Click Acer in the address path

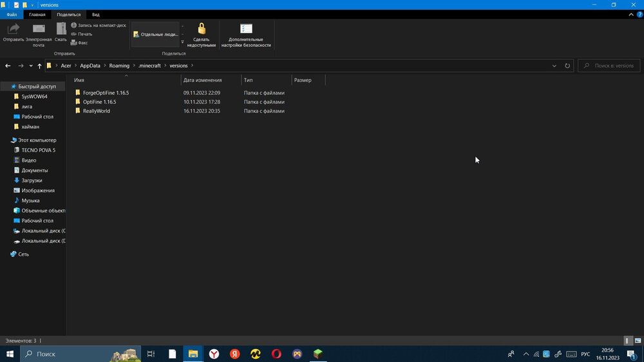click(66, 66)
